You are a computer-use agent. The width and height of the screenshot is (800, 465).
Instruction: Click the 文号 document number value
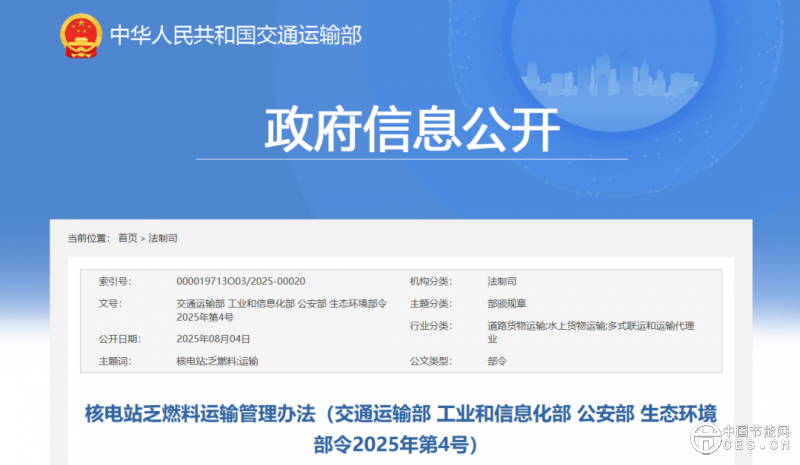(x=280, y=310)
